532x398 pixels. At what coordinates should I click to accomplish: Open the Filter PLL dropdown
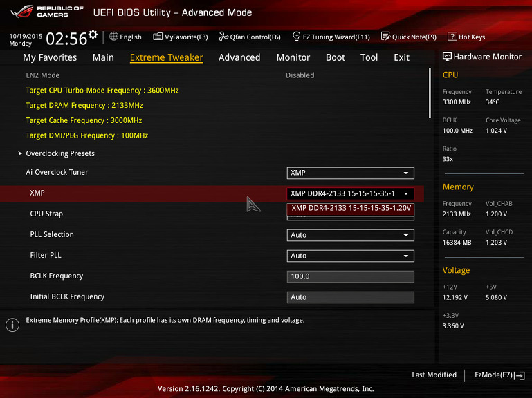pyautogui.click(x=351, y=256)
